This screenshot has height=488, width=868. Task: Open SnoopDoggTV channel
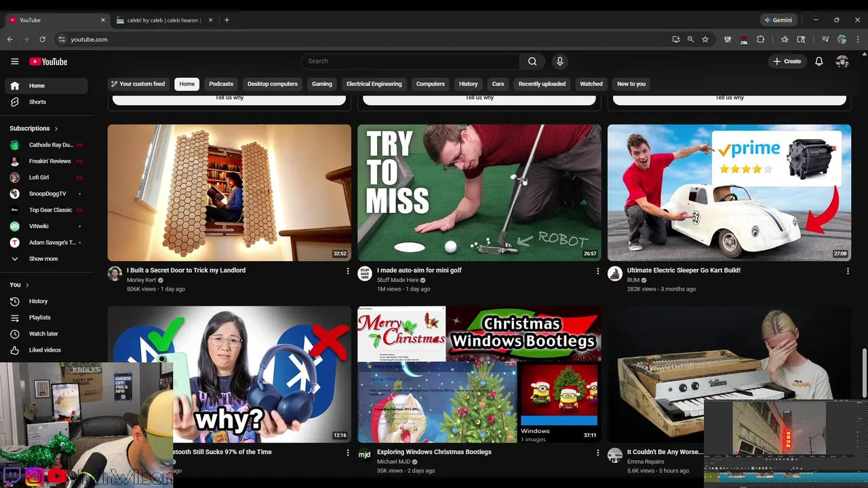(x=46, y=194)
